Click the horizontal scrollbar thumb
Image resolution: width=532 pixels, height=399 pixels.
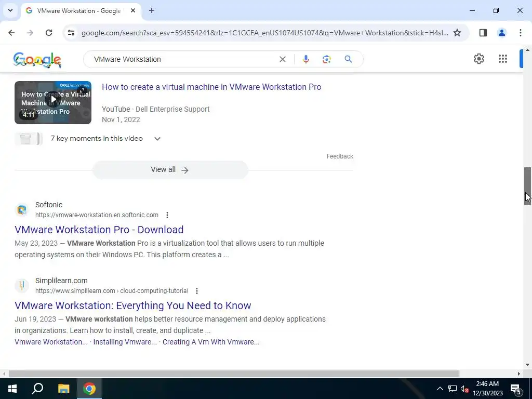click(x=234, y=374)
